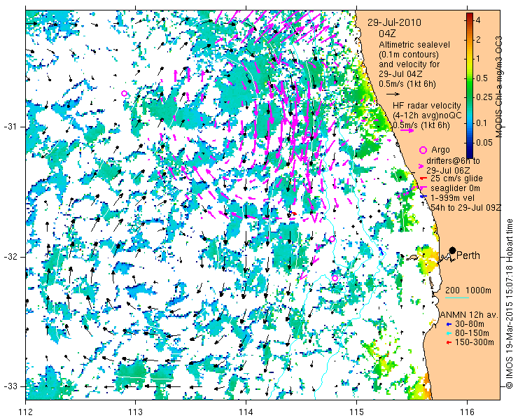Viewport: 518px width, 420px height.
Task: Click the 'MODIS Chl-a mg/m3 OC3' colorbar title
Action: point(499,87)
